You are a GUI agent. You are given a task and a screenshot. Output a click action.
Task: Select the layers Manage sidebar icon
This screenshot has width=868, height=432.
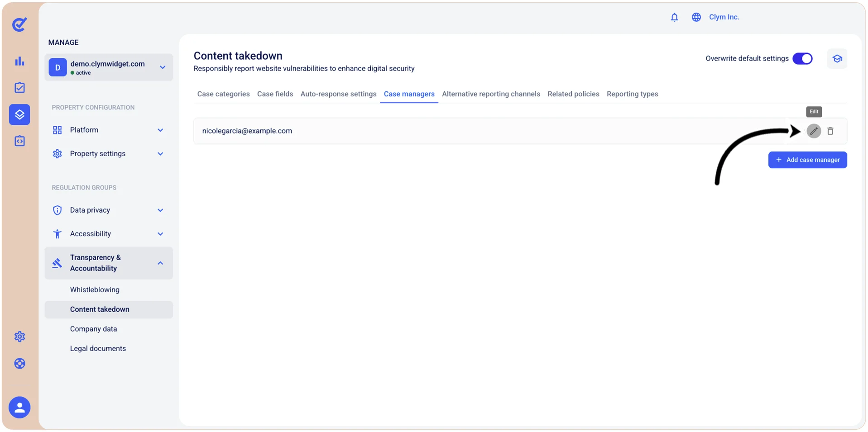click(x=19, y=114)
